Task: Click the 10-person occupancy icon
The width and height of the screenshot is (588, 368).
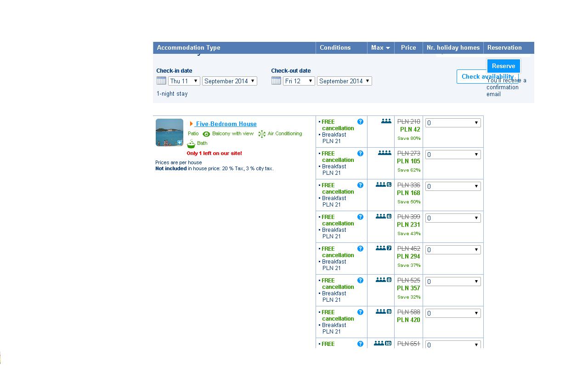Action: coord(383,343)
